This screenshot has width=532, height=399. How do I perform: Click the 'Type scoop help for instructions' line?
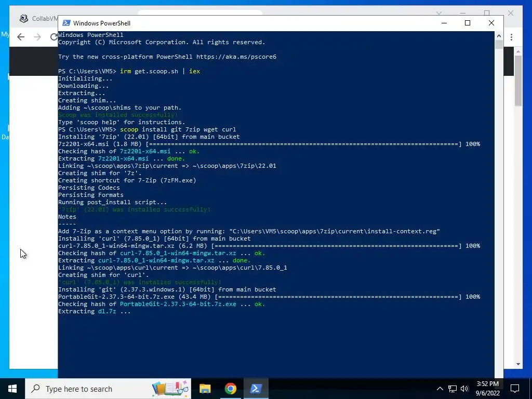122,122
